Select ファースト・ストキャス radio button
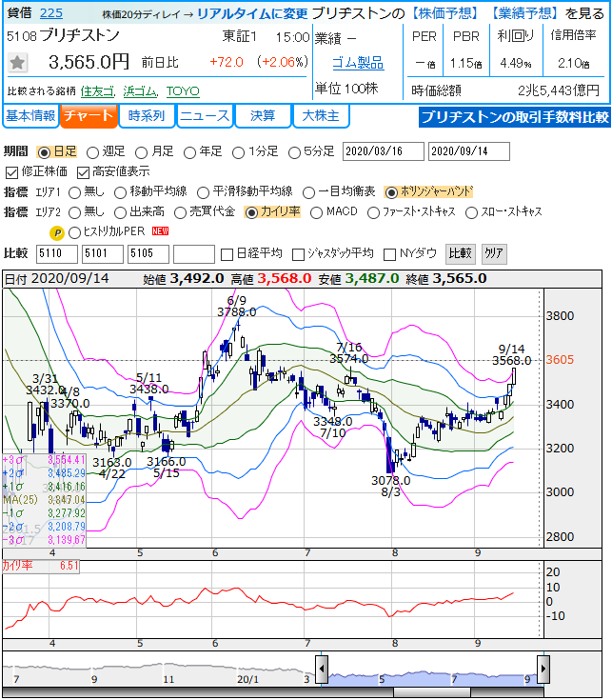 point(373,213)
